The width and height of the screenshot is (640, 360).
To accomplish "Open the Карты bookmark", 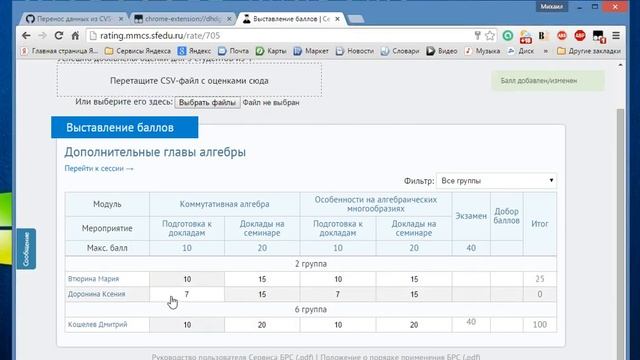I will tap(271, 51).
